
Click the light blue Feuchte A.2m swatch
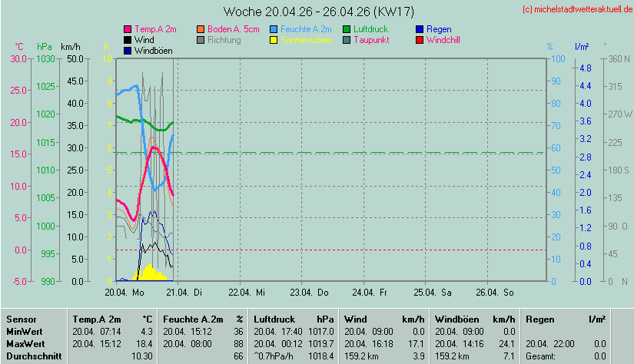pyautogui.click(x=274, y=29)
